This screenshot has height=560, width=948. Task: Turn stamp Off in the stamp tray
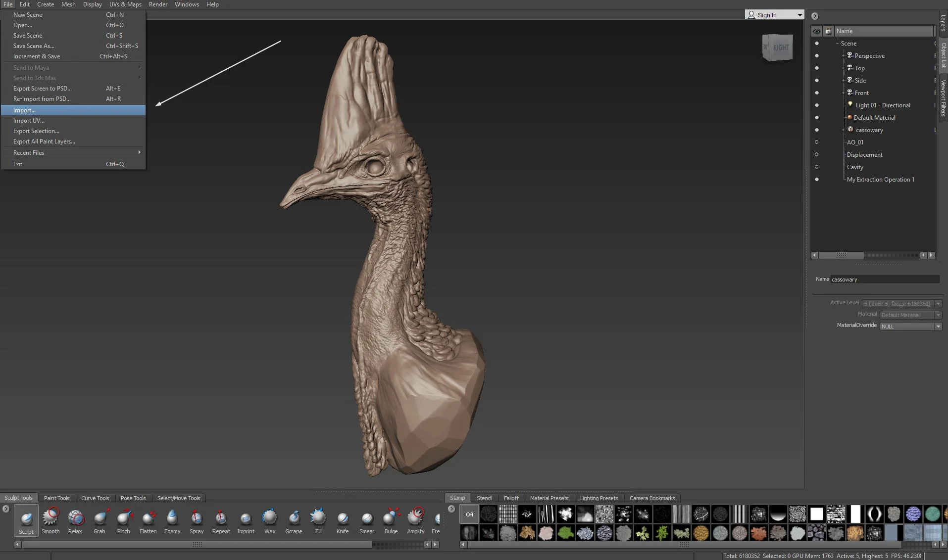click(469, 514)
